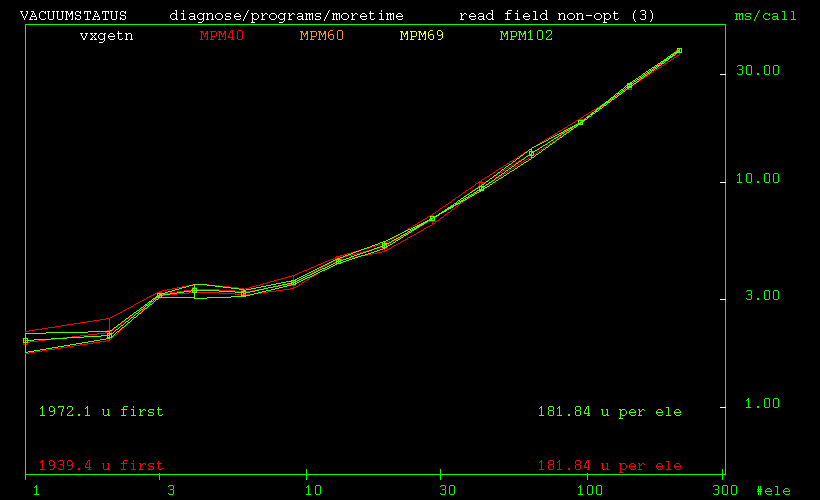Click the VACUUMSTATUS title text
Viewport: 820px width, 500px height.
coord(73,16)
